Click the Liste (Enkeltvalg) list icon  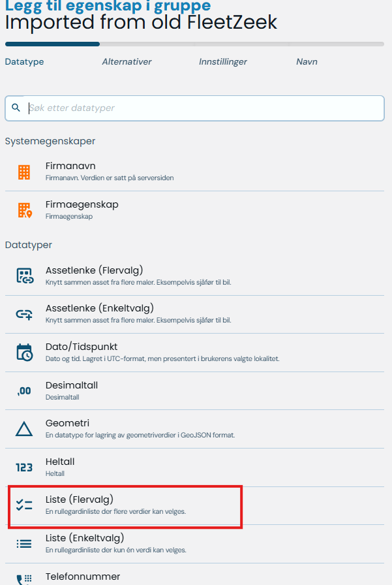[x=24, y=543]
